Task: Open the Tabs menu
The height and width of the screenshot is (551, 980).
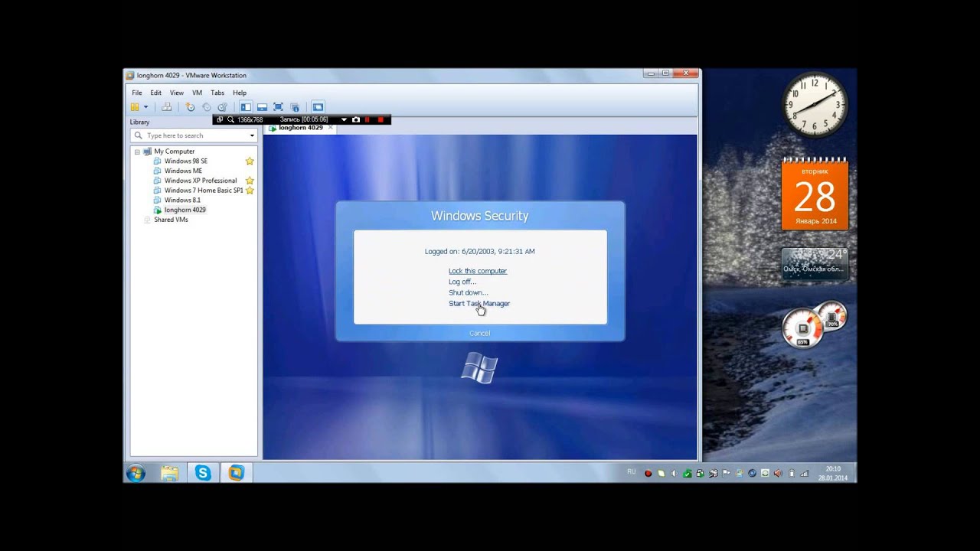Action: point(217,93)
